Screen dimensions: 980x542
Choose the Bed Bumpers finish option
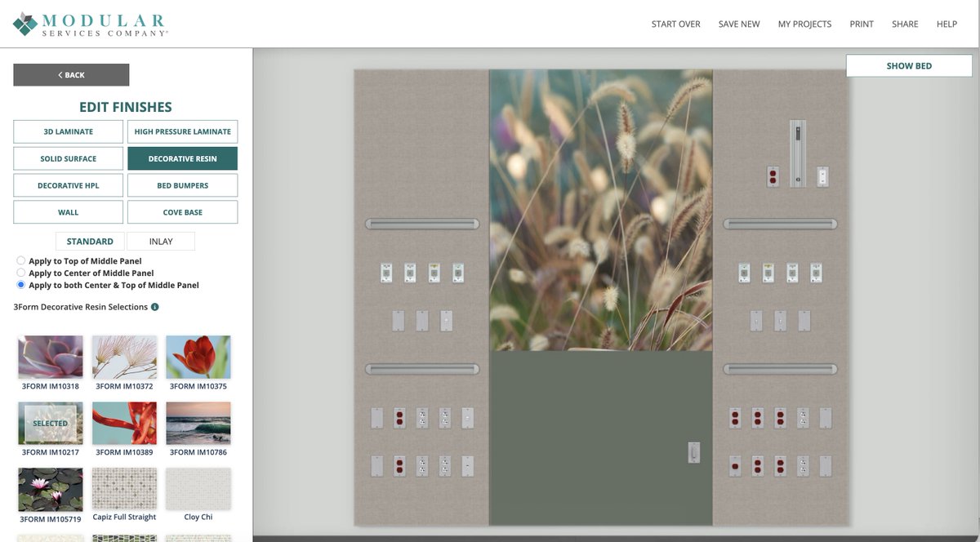pos(183,185)
